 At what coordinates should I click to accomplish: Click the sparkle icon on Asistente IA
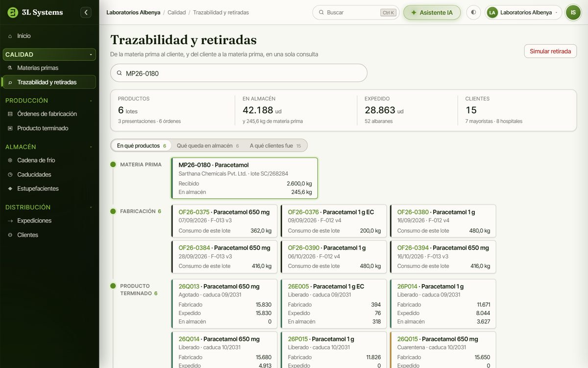(414, 12)
